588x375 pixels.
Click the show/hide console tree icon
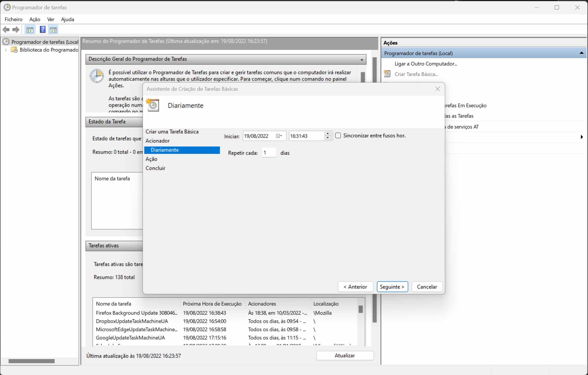[x=30, y=30]
